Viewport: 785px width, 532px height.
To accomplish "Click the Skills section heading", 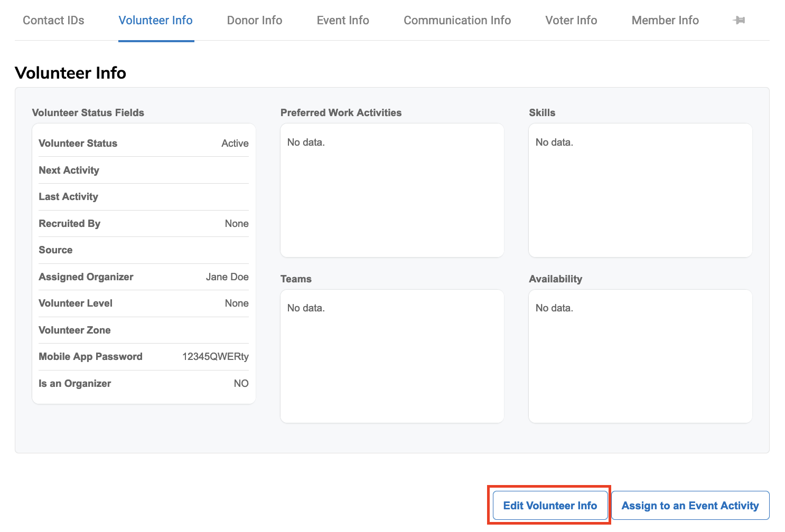I will coord(542,113).
